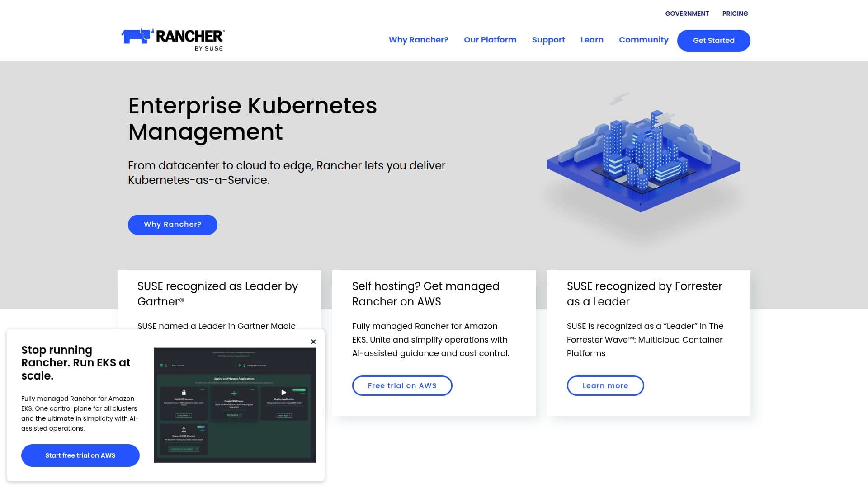868x488 pixels.
Task: Open the Government link
Action: tap(687, 14)
